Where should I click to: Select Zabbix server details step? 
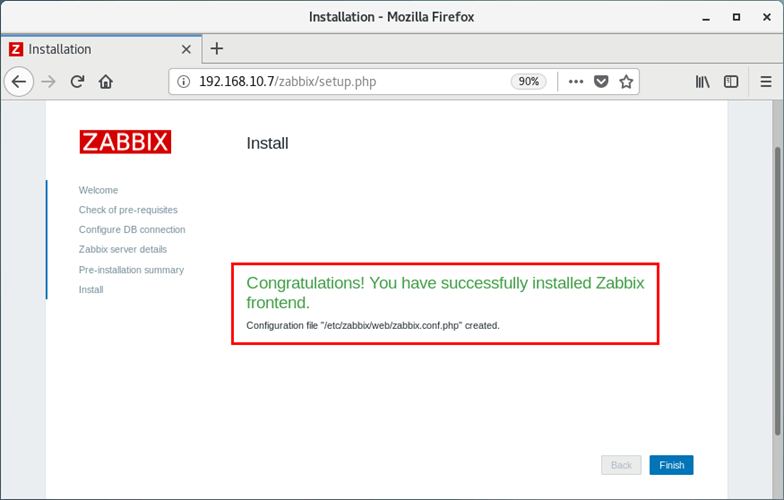click(122, 249)
